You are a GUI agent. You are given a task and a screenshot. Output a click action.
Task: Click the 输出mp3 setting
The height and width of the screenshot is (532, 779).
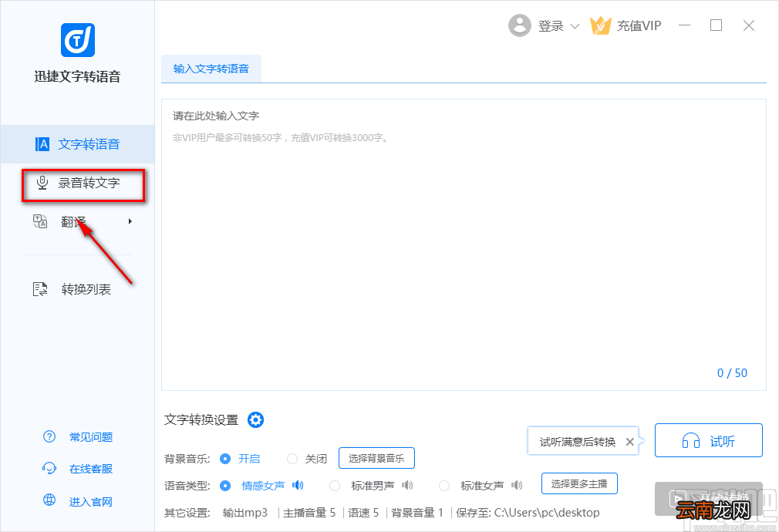point(245,513)
